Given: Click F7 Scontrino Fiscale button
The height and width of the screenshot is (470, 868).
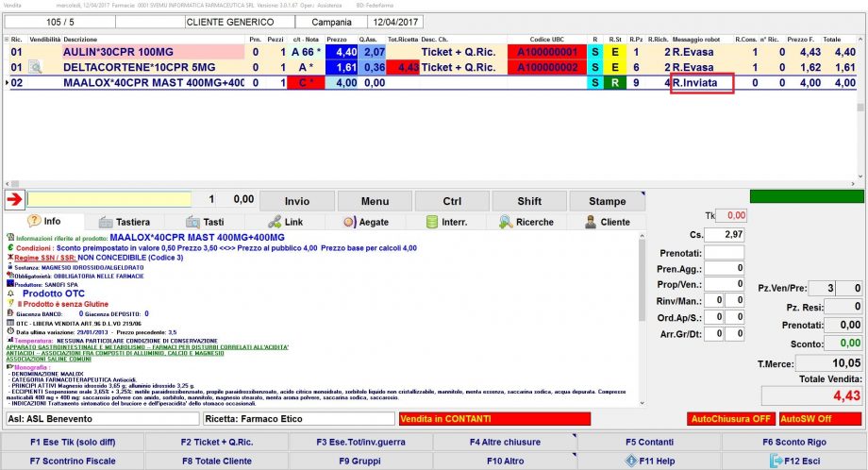Looking at the screenshot, I should tap(73, 462).
